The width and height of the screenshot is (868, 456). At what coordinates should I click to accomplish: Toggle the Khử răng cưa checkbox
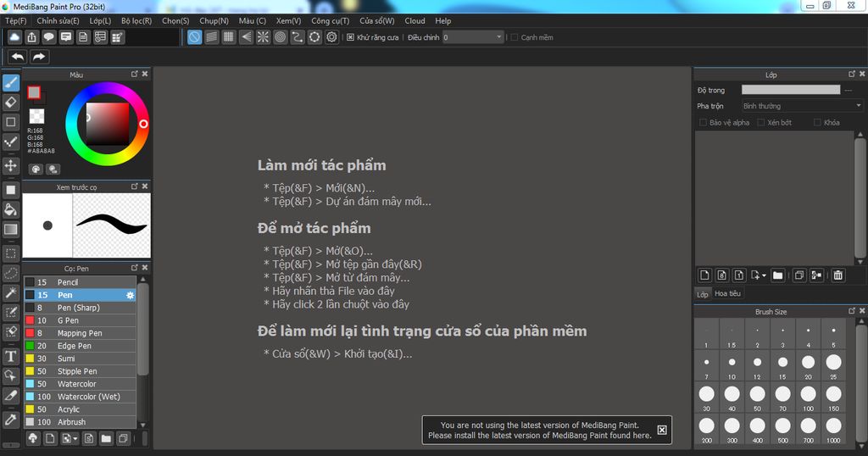[350, 37]
